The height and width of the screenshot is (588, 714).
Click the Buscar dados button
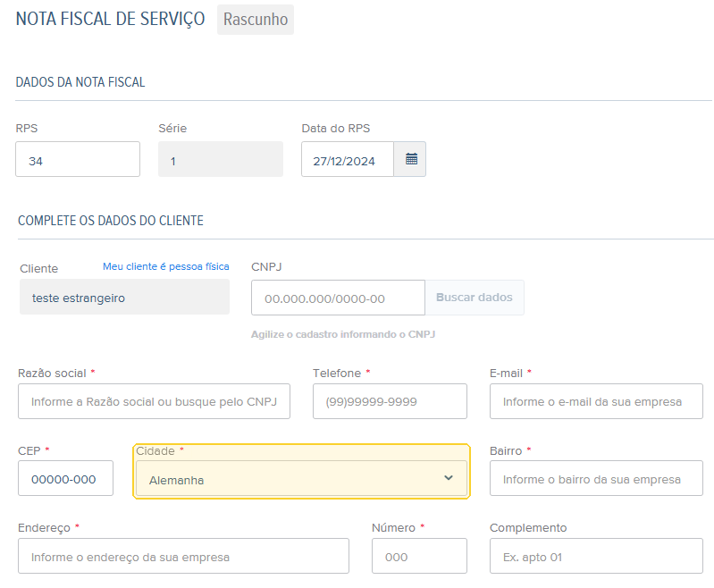pyautogui.click(x=475, y=298)
